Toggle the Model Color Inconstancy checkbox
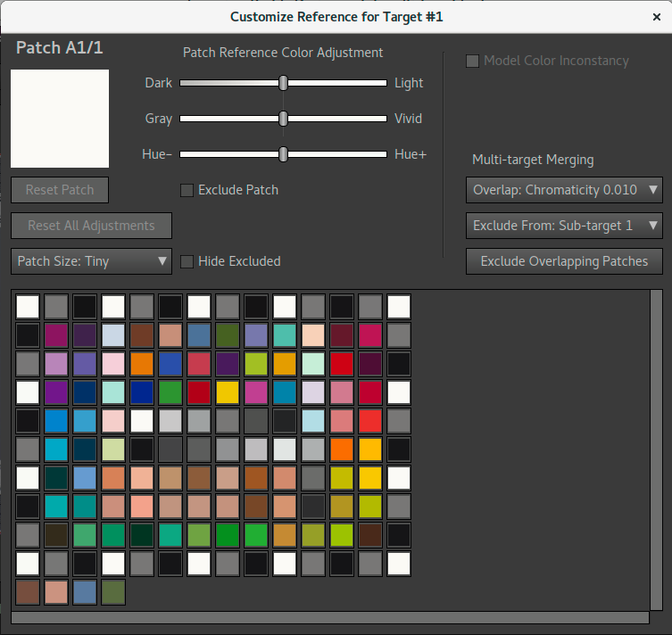Screen dimensions: 672x635 pyautogui.click(x=472, y=61)
